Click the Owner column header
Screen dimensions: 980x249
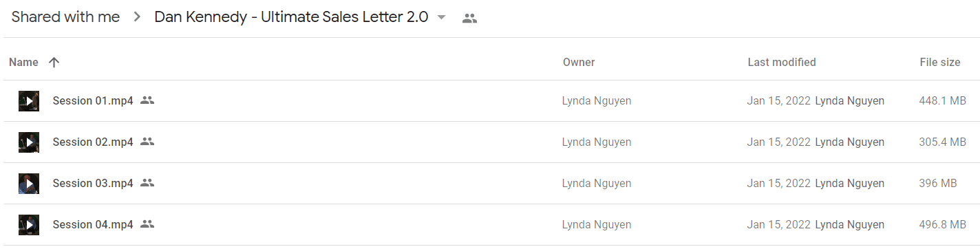[x=579, y=62]
